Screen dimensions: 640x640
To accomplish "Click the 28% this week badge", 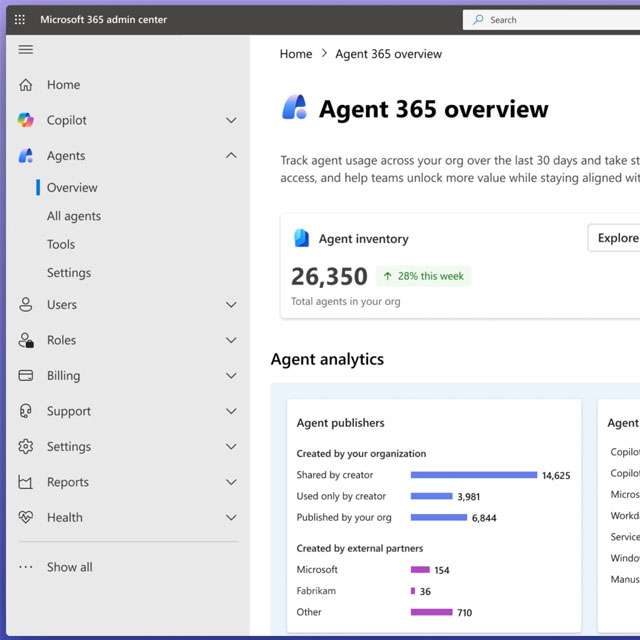I will 423,276.
